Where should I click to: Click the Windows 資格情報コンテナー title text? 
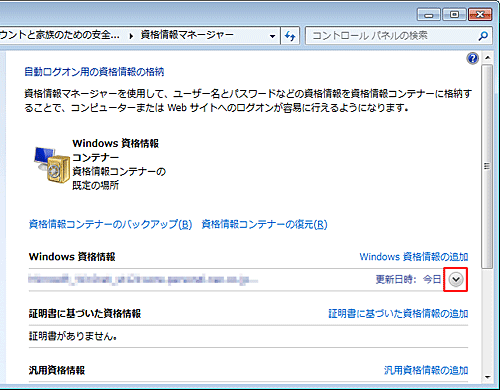coord(116,150)
